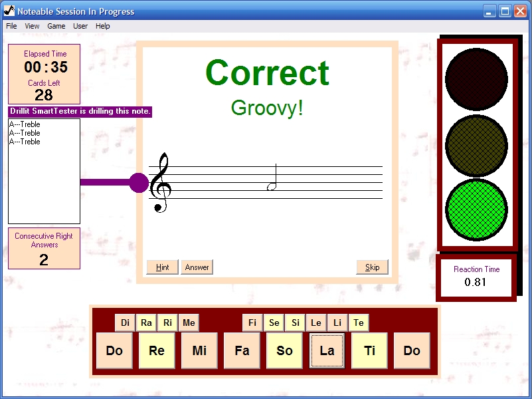Click the yellow traffic light

[476, 146]
